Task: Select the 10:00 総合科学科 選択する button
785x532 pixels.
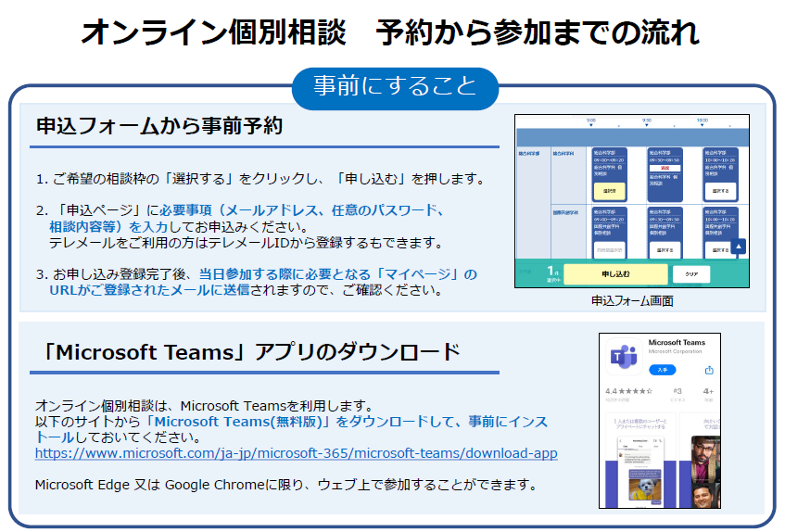Action: pyautogui.click(x=720, y=190)
